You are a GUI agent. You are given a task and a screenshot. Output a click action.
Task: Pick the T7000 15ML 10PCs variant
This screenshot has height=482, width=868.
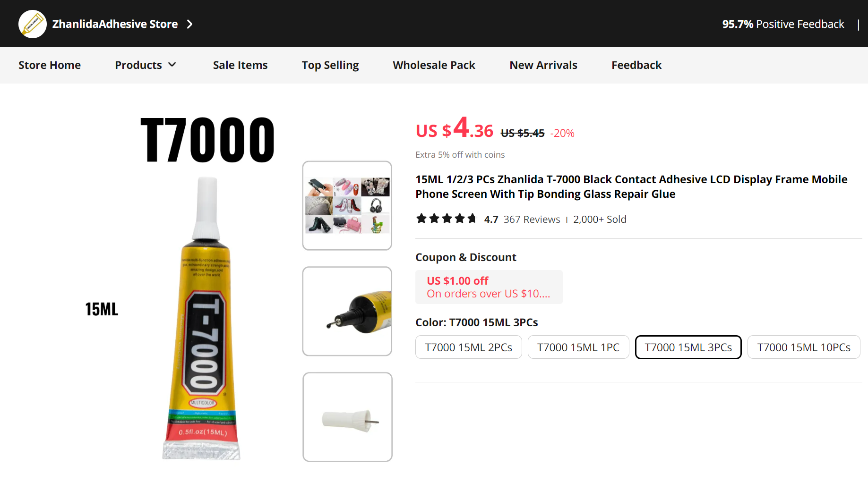point(804,347)
